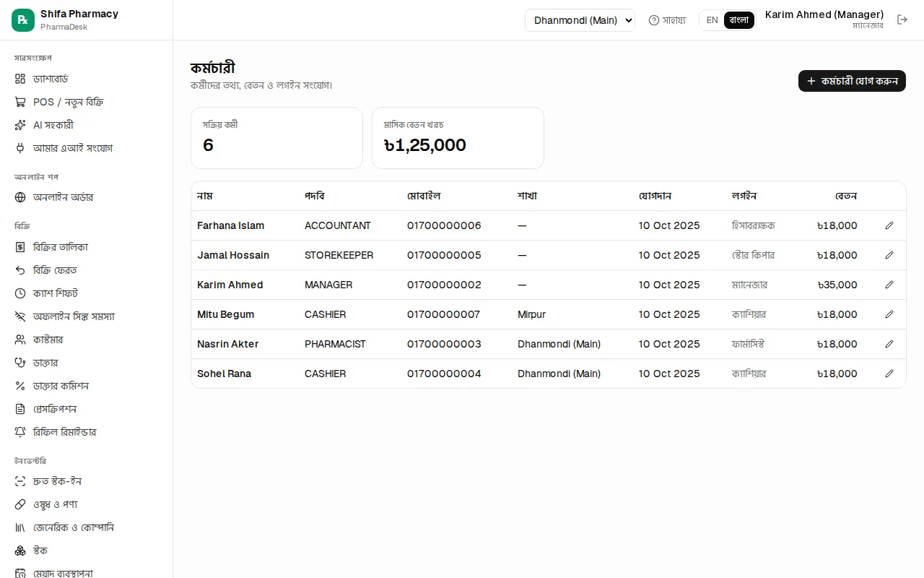Screen dimensions: 924x578
Task: Click the অনলাইন অর্ডার globe icon
Action: coord(20,197)
